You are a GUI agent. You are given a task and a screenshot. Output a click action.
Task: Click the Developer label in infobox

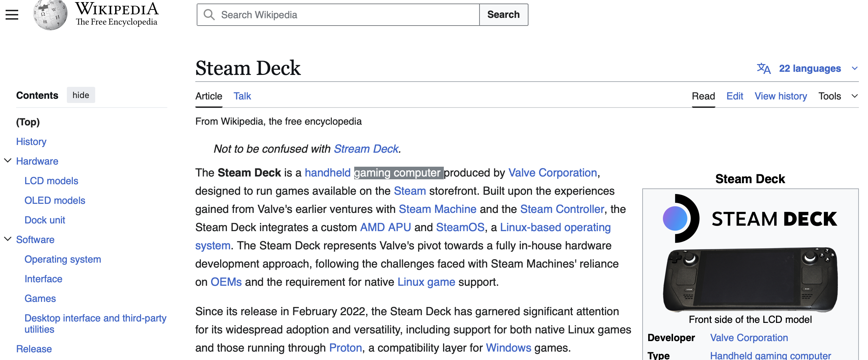coord(671,338)
